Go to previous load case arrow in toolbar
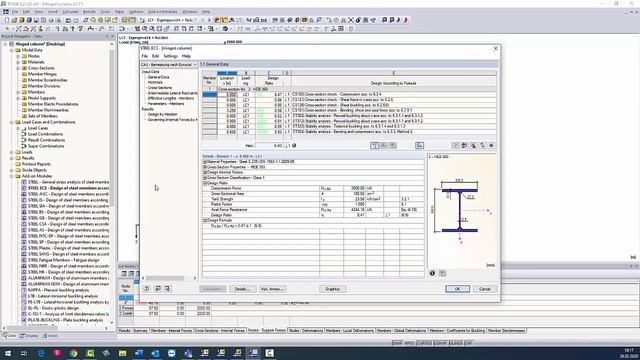 click(203, 20)
